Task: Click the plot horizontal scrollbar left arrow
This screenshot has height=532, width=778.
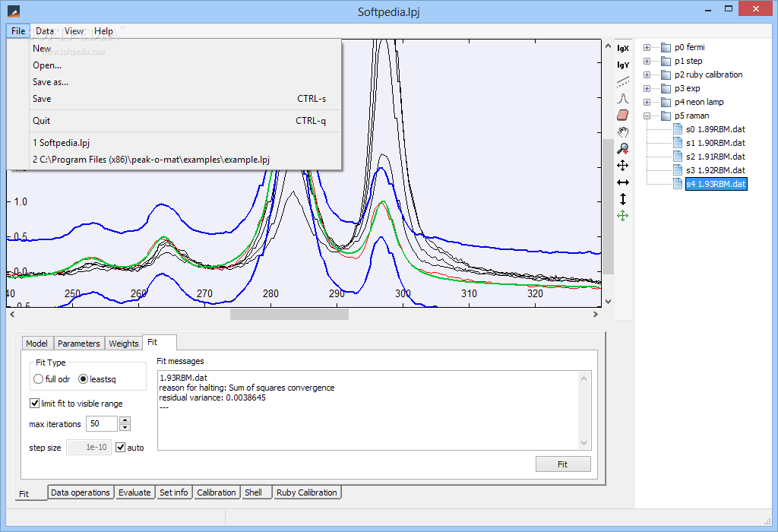Action: pyautogui.click(x=12, y=314)
